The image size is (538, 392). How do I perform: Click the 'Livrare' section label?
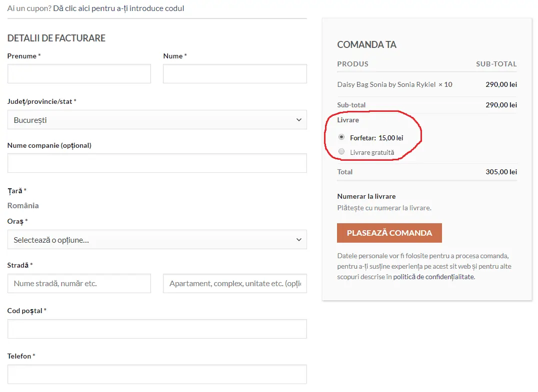[348, 120]
